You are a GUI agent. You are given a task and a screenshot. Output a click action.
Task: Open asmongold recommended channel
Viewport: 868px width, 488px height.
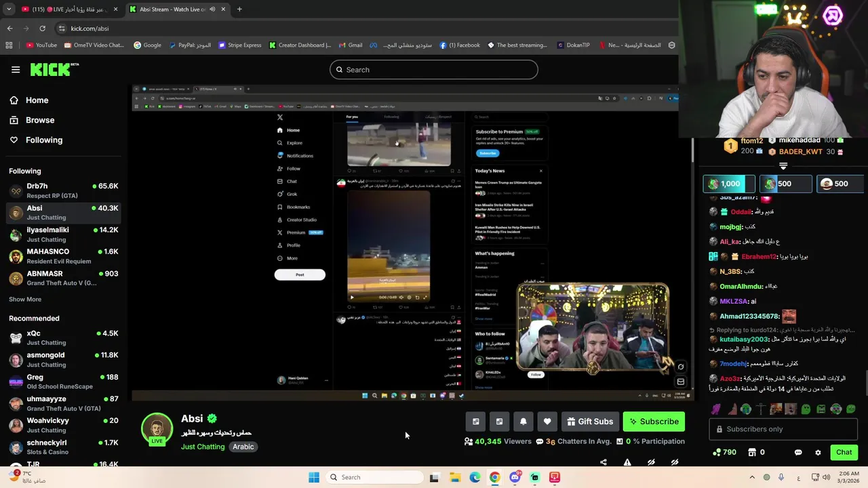point(64,360)
